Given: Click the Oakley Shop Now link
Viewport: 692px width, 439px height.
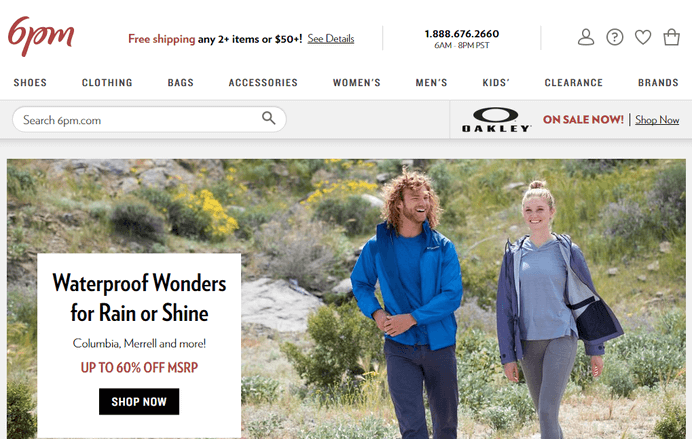Looking at the screenshot, I should [x=657, y=120].
